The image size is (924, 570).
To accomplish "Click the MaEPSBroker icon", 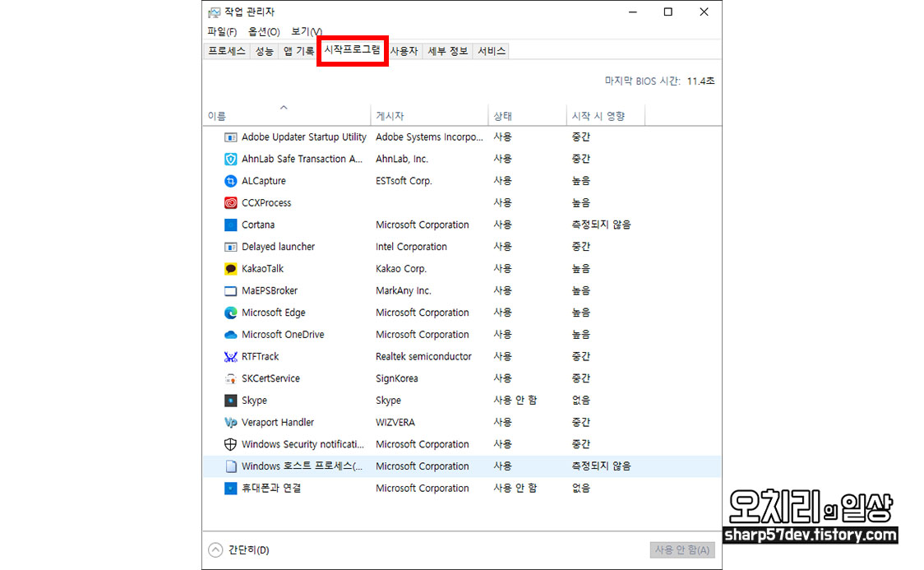I will [230, 290].
